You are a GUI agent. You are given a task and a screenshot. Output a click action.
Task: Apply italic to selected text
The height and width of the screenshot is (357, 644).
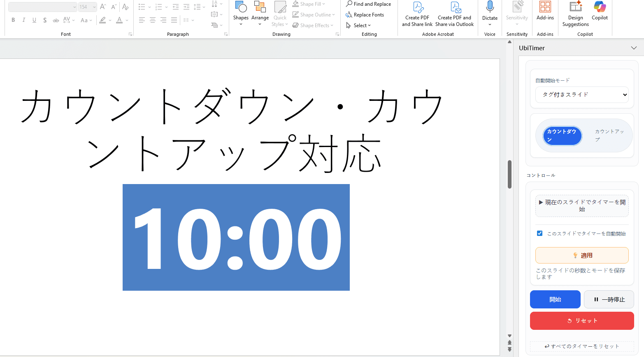[23, 19]
